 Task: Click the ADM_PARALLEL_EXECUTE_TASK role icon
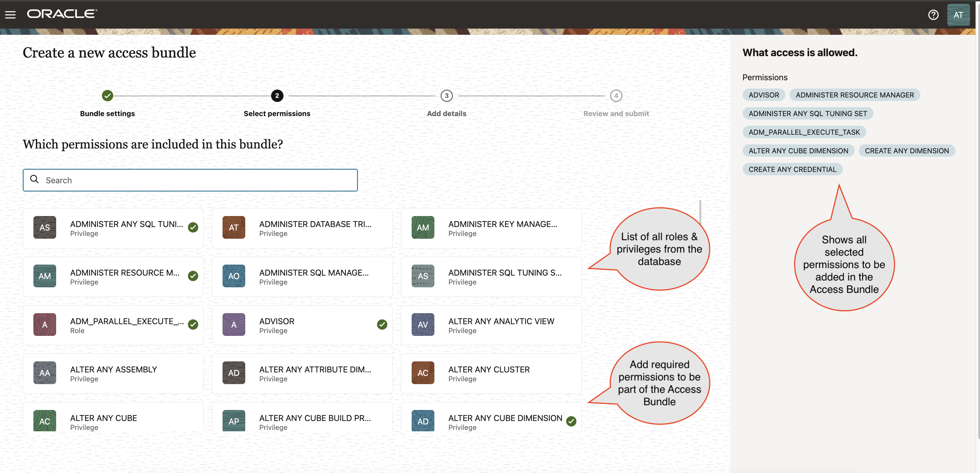click(44, 324)
